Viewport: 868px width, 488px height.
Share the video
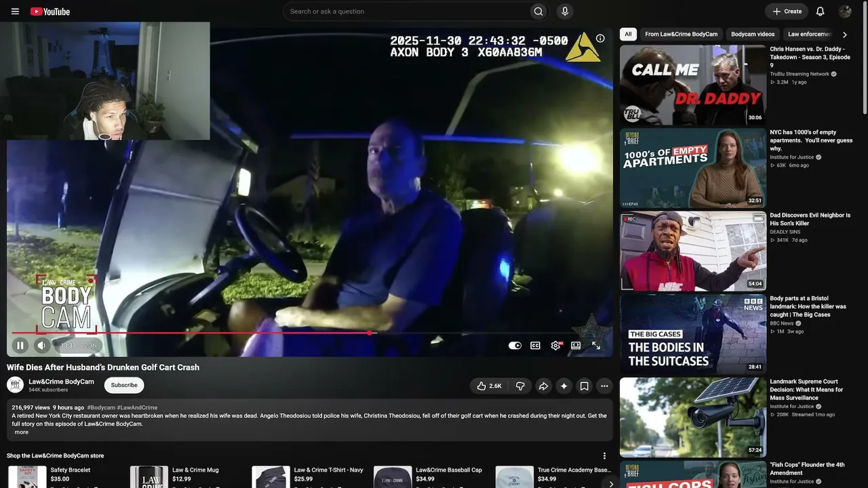pos(543,386)
